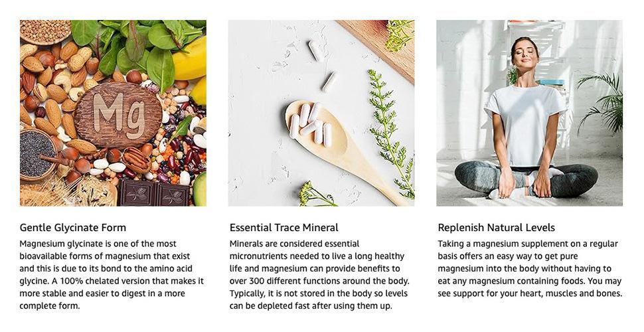
Task: Click the Replenish Natural Levels heading
Action: coord(496,228)
